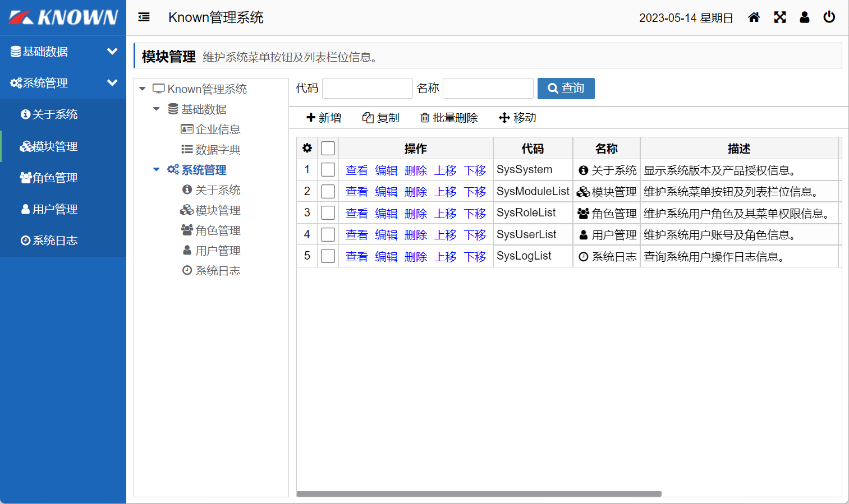Click the cubes icon in SysModuleList row

click(583, 192)
